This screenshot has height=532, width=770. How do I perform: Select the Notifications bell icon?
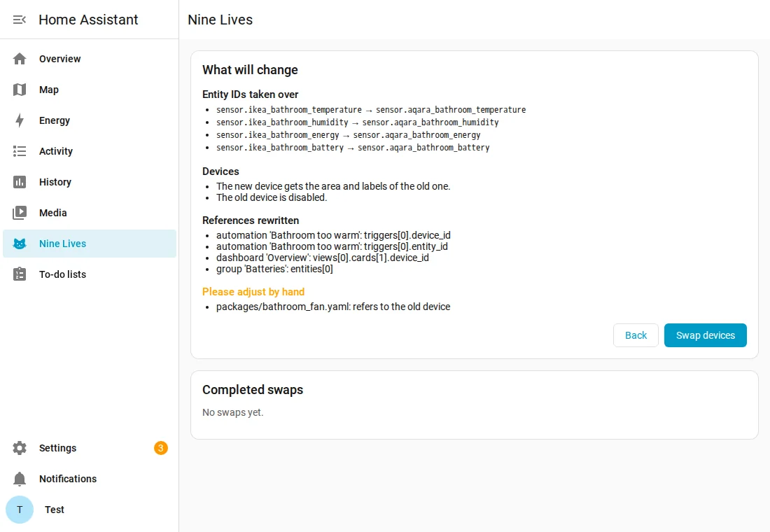pyautogui.click(x=20, y=479)
